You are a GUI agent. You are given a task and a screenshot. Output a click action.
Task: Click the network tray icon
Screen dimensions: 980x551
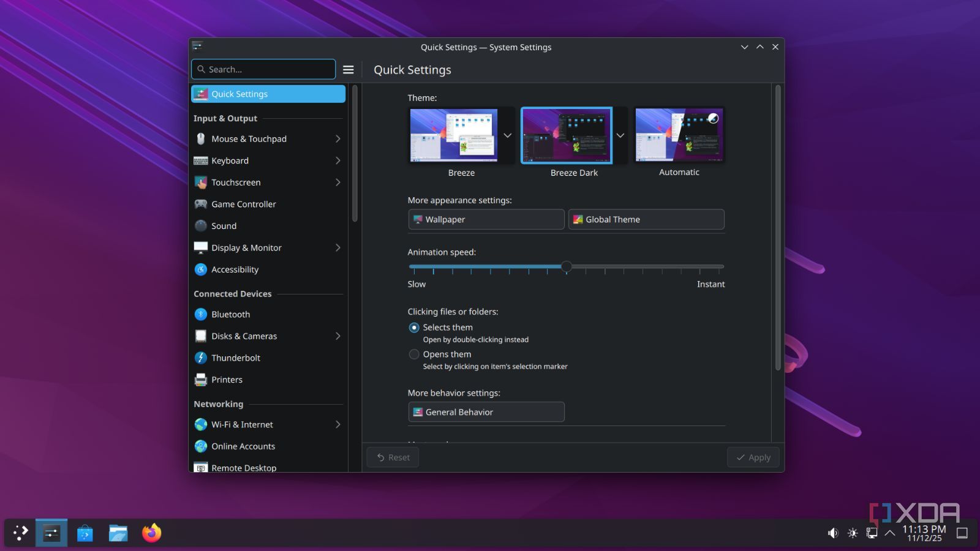point(872,533)
